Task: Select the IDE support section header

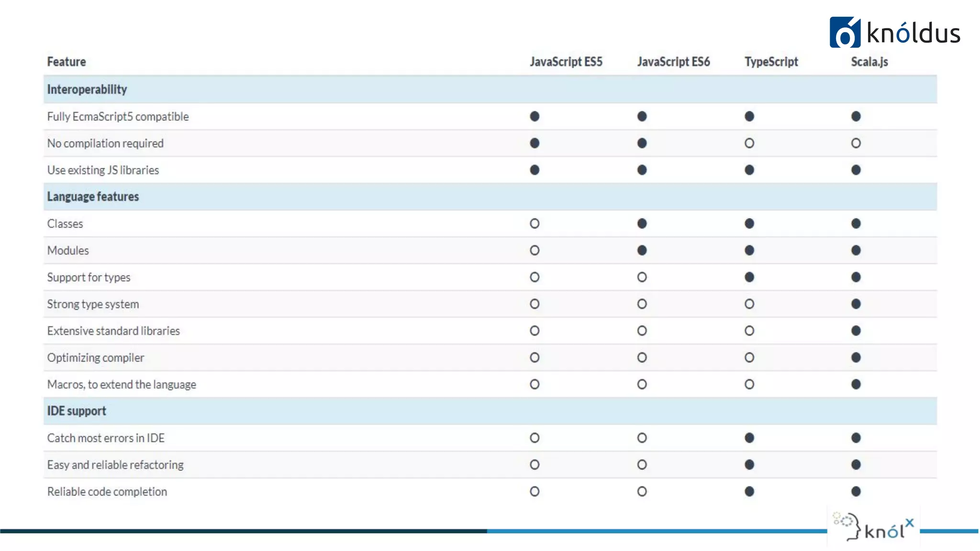Action: 77,411
